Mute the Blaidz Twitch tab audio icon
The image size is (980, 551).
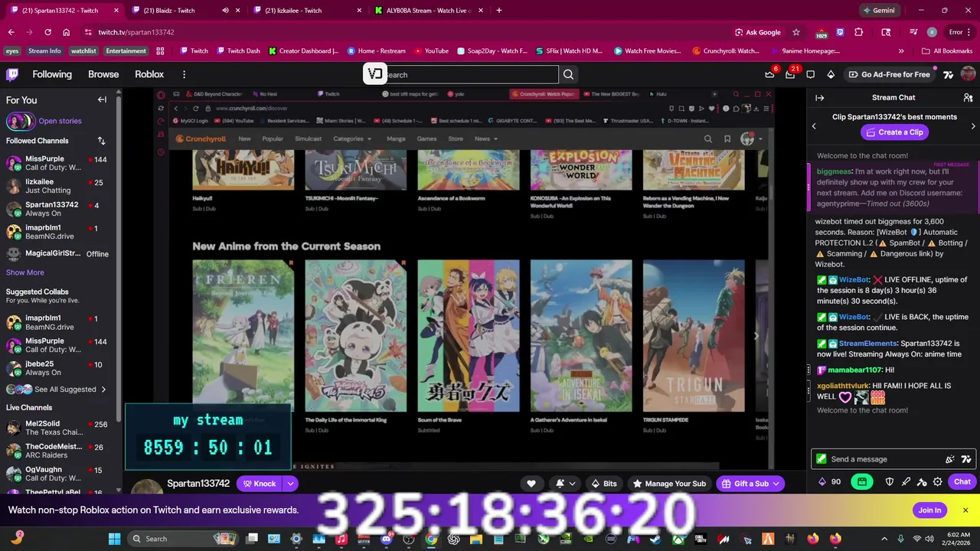[x=225, y=11]
